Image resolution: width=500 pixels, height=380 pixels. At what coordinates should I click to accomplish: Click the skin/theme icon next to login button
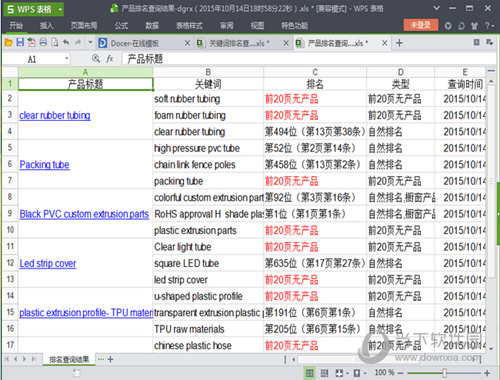click(448, 26)
